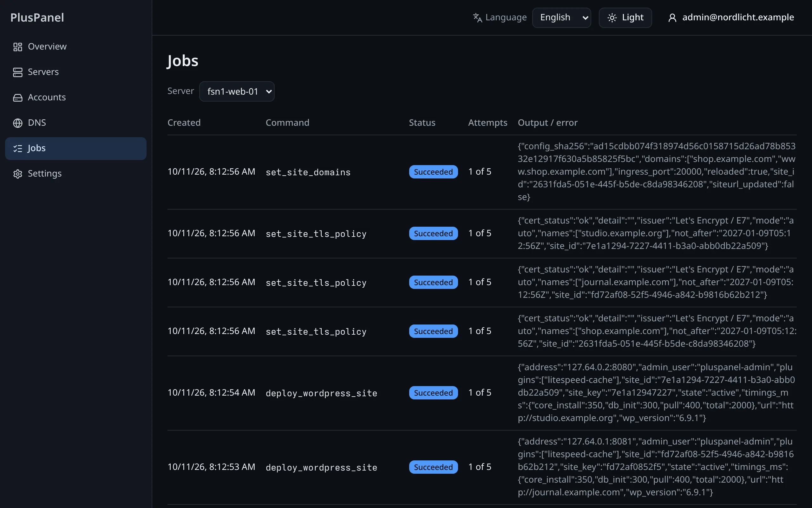Viewport: 812px width, 508px height.
Task: Click the 10/11/26, 8:12:53 AM timestamp
Action: click(x=211, y=467)
